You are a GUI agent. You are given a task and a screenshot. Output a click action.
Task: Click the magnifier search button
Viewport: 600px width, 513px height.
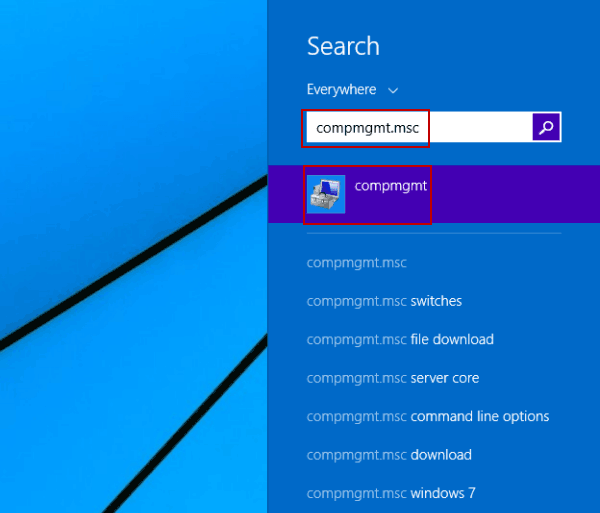(546, 127)
